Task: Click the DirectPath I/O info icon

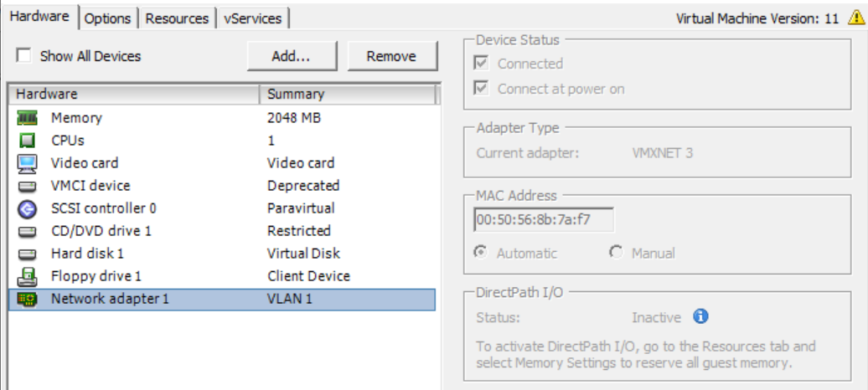Action: 701,316
